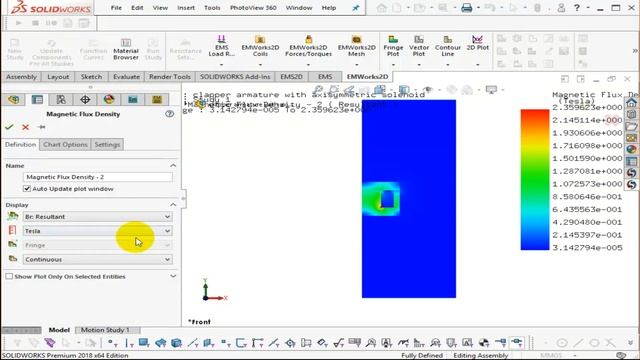Image resolution: width=640 pixels, height=360 pixels.
Task: Switch to ConfigurationManager tab icon
Action: click(x=61, y=100)
